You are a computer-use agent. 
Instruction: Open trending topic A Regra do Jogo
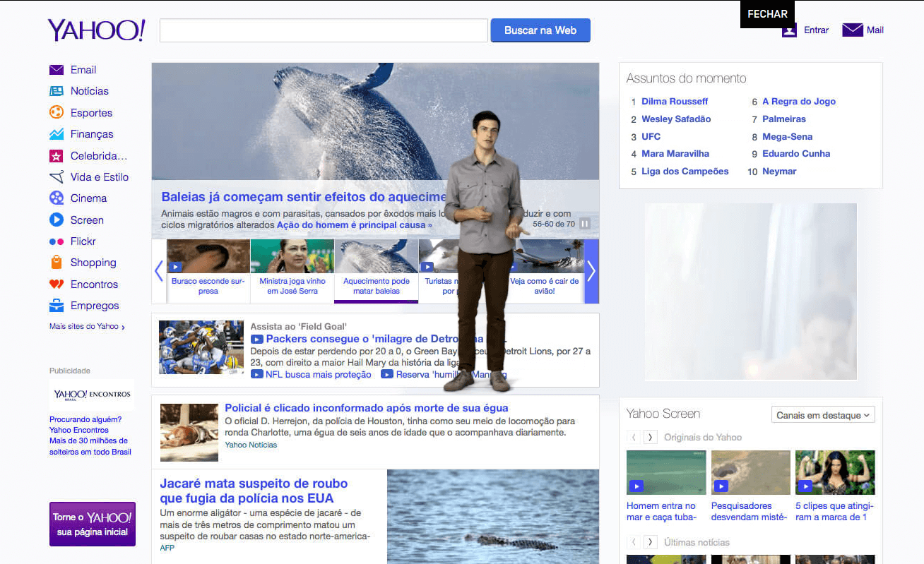pos(799,102)
